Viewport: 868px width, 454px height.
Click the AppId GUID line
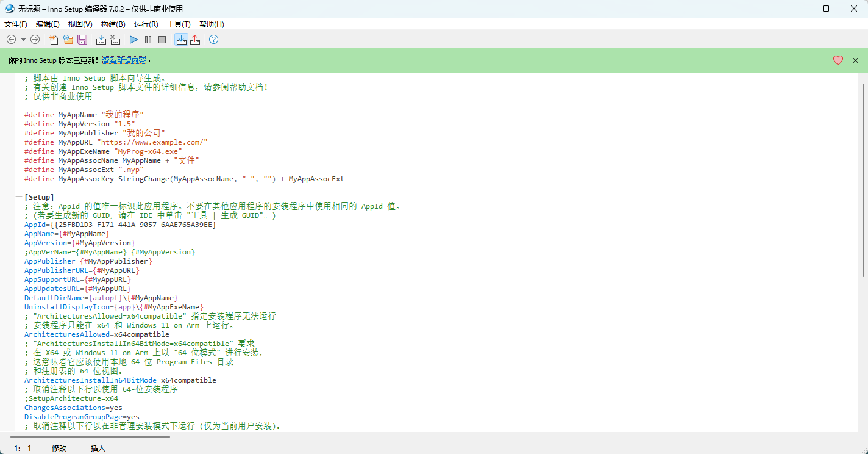[x=120, y=225]
